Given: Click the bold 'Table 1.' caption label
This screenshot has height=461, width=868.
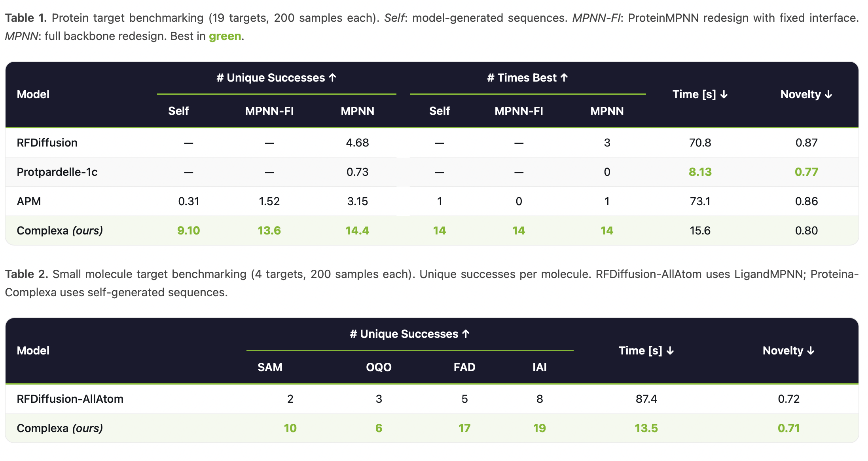Looking at the screenshot, I should coord(26,18).
